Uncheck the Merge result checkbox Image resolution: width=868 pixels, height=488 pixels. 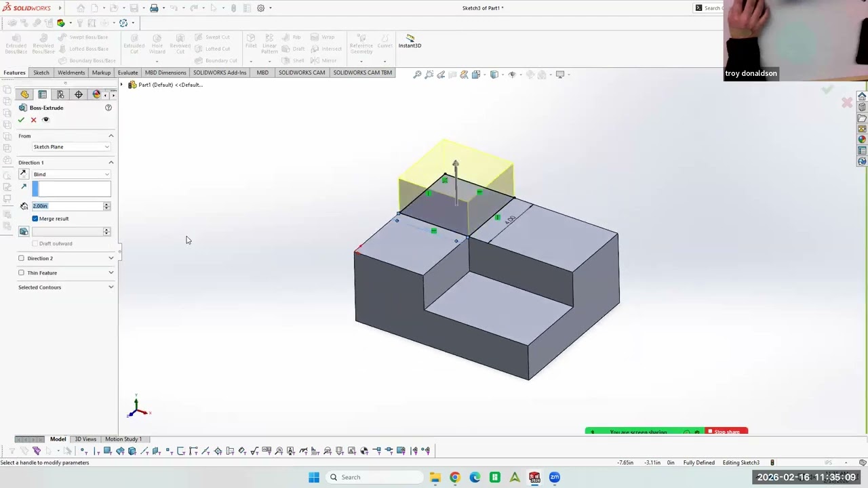pyautogui.click(x=35, y=219)
